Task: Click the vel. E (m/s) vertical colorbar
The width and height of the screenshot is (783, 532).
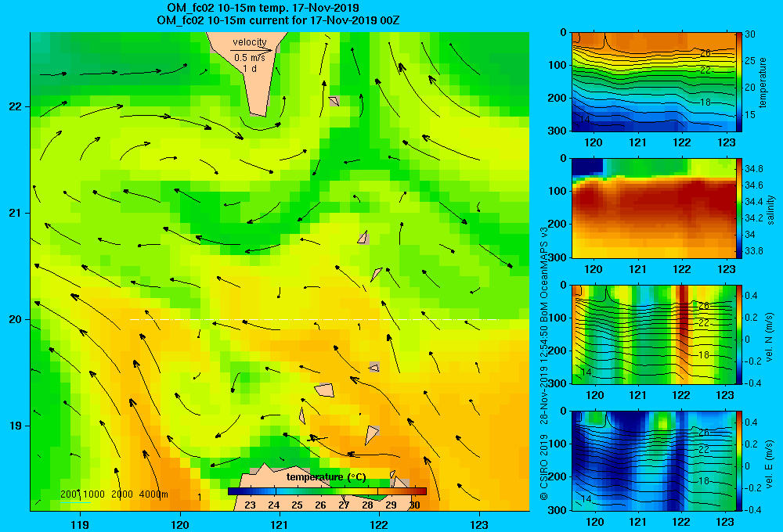Action: click(739, 461)
